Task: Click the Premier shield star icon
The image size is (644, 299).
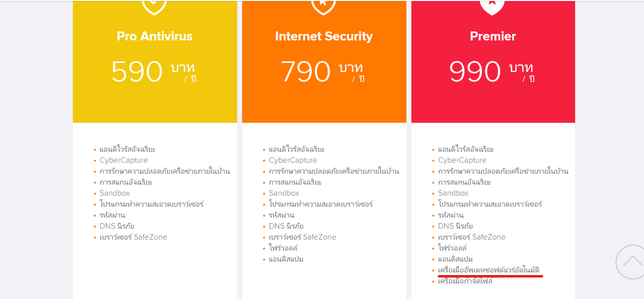Action: click(x=493, y=7)
